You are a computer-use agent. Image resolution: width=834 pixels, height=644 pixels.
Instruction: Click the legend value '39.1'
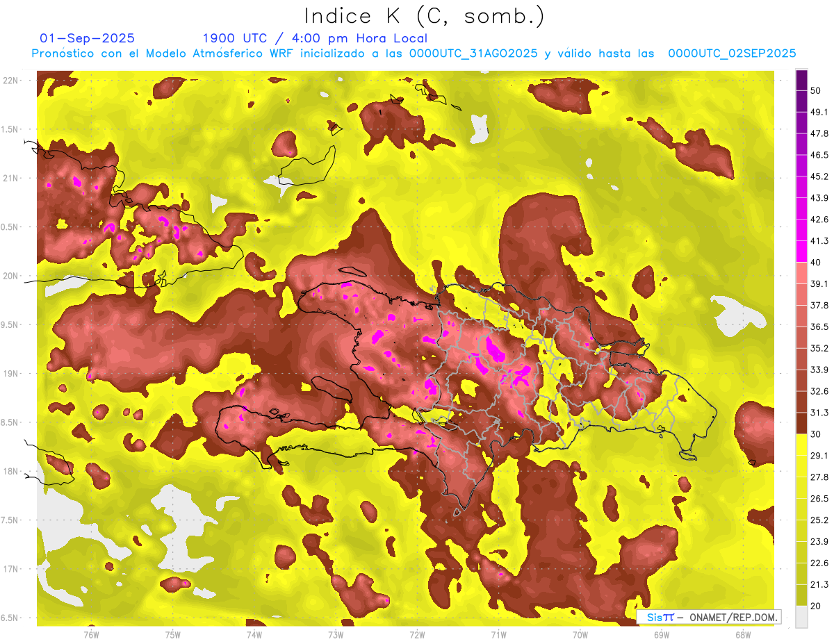coord(819,284)
